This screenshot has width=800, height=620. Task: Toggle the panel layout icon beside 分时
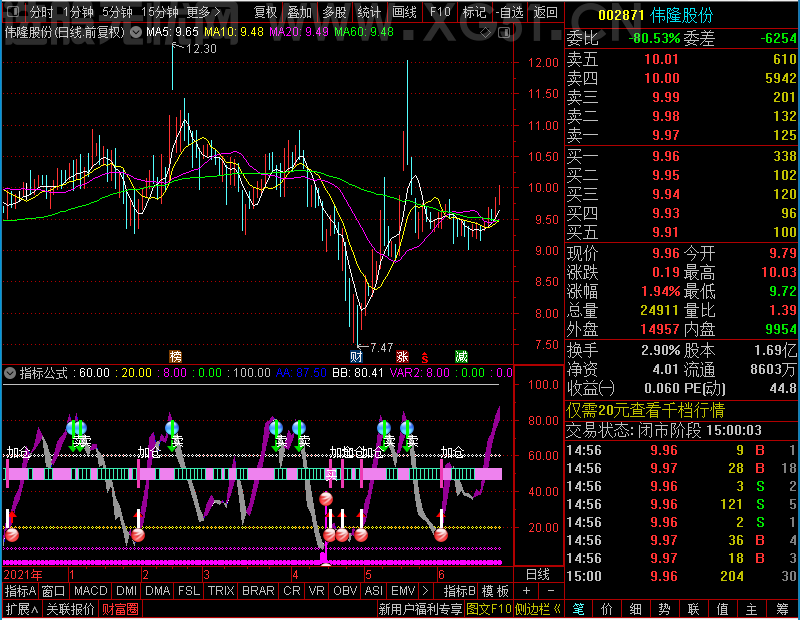coord(14,11)
